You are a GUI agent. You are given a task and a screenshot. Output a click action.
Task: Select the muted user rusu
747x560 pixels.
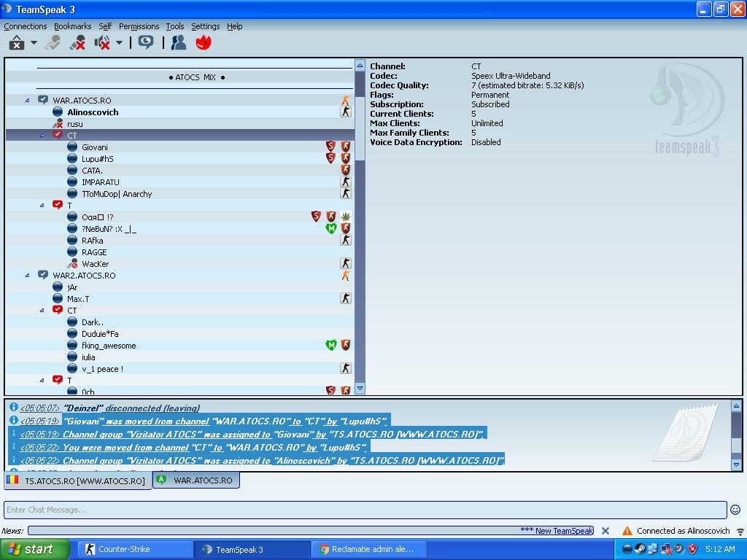[x=75, y=124]
